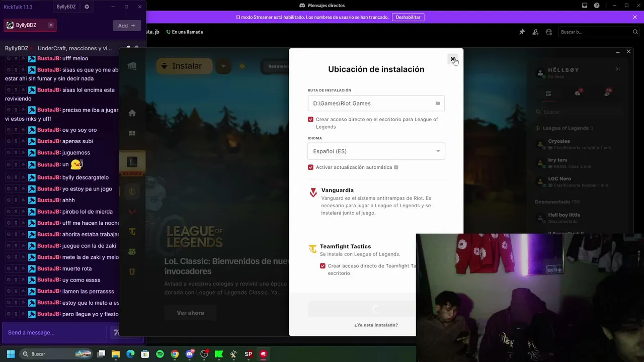This screenshot has width=644, height=362.
Task: Open Riot Client games grid icon
Action: 132,133
